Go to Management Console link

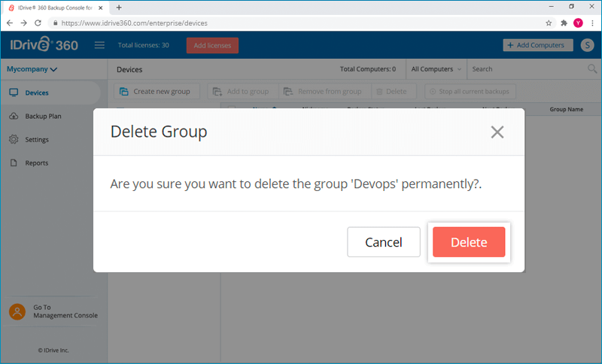pos(65,311)
